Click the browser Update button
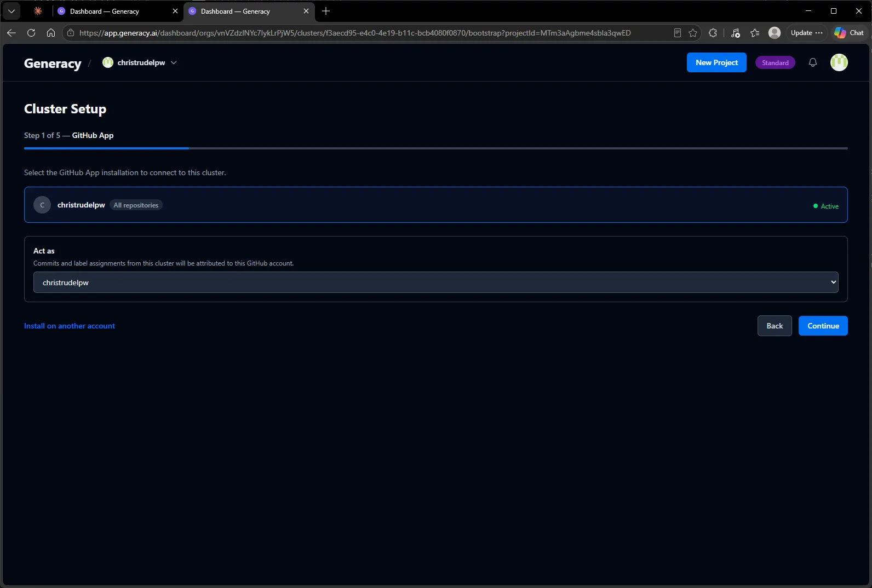The width and height of the screenshot is (872, 588). click(x=806, y=33)
